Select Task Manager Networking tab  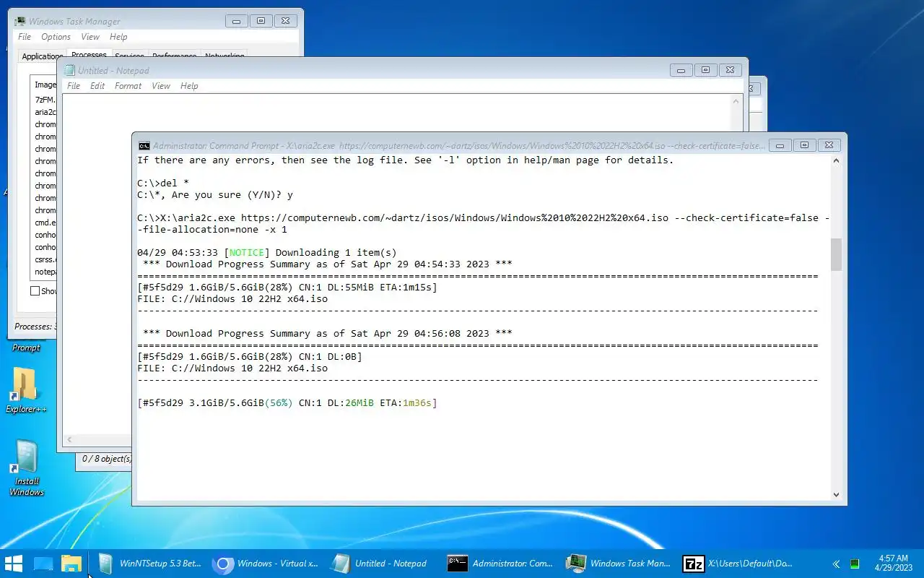(x=225, y=56)
